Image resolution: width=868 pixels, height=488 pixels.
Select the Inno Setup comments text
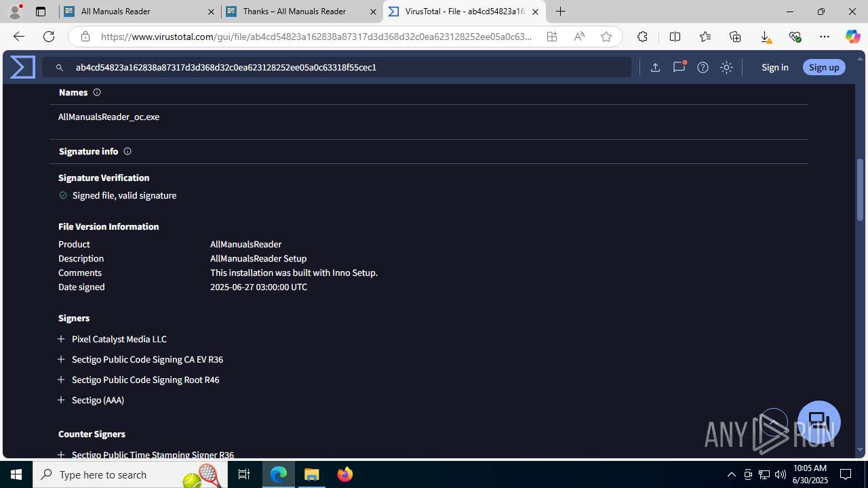click(x=294, y=272)
